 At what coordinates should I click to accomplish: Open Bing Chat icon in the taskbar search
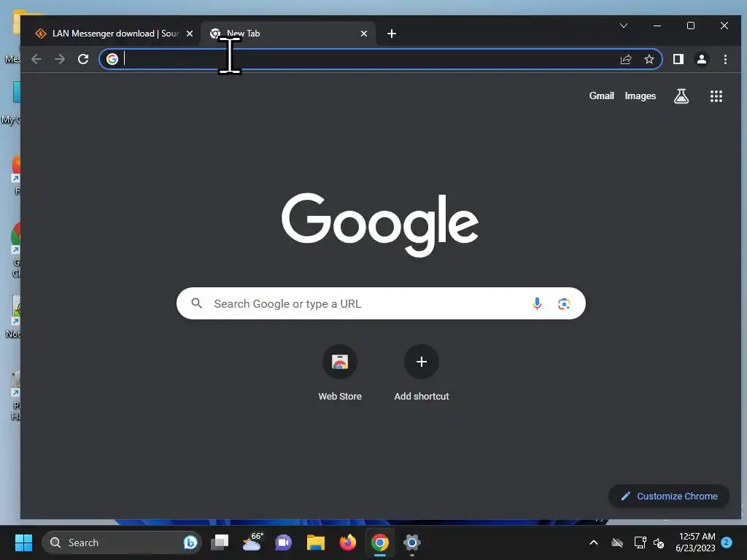190,542
